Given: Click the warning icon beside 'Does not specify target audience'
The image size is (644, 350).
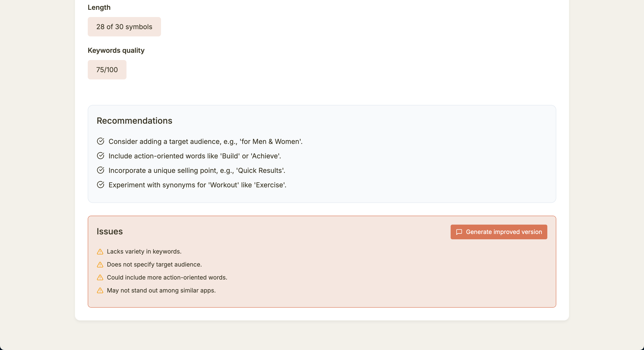Looking at the screenshot, I should pos(100,264).
